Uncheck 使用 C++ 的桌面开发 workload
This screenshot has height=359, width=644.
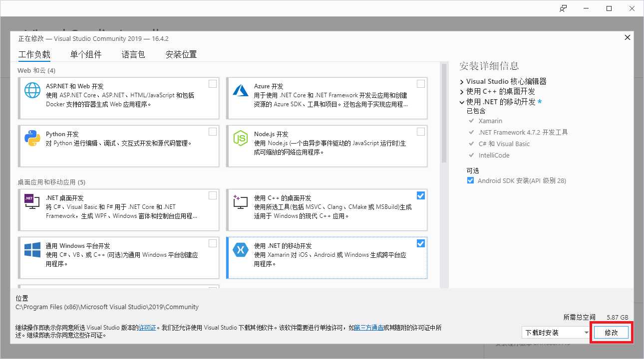421,195
